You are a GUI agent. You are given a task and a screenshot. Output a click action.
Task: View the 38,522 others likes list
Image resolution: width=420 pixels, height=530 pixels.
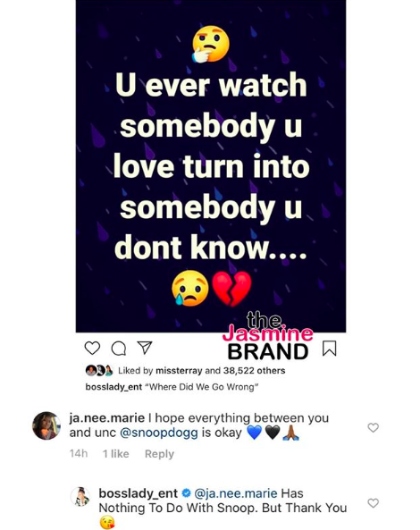tap(254, 370)
